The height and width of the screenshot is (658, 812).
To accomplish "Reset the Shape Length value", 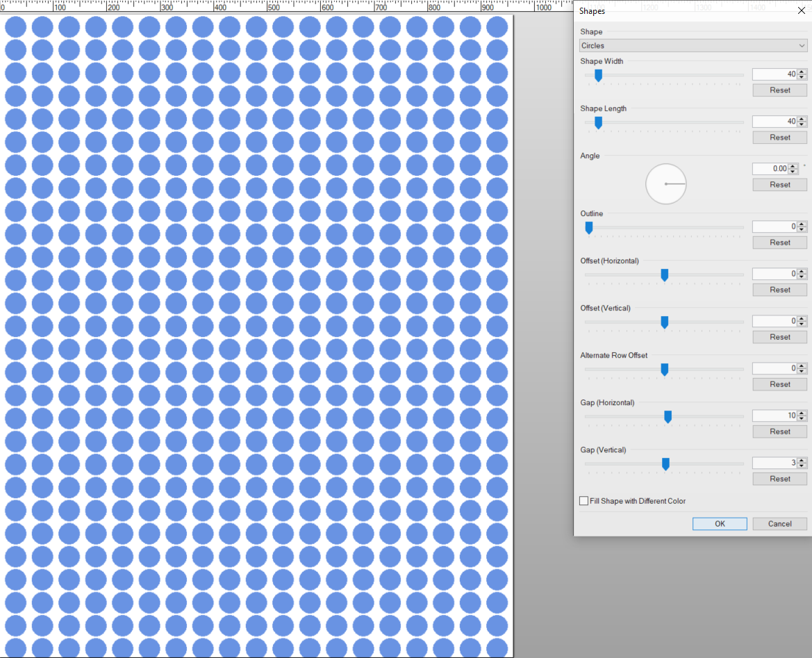I will tap(779, 138).
